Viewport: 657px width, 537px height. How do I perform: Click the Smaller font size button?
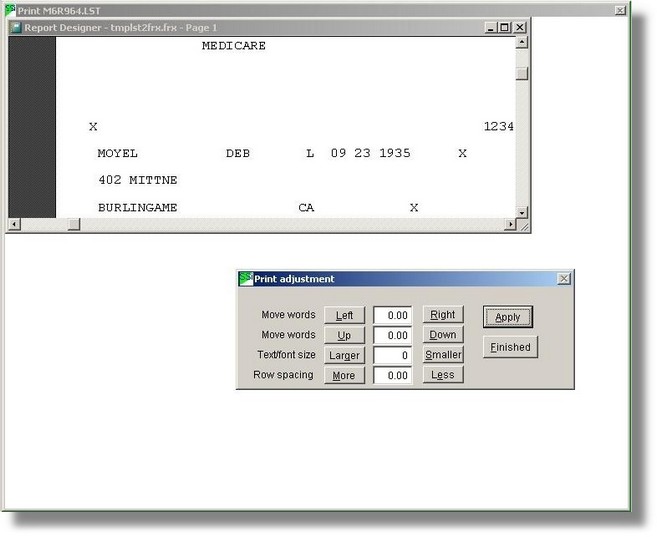pos(443,354)
